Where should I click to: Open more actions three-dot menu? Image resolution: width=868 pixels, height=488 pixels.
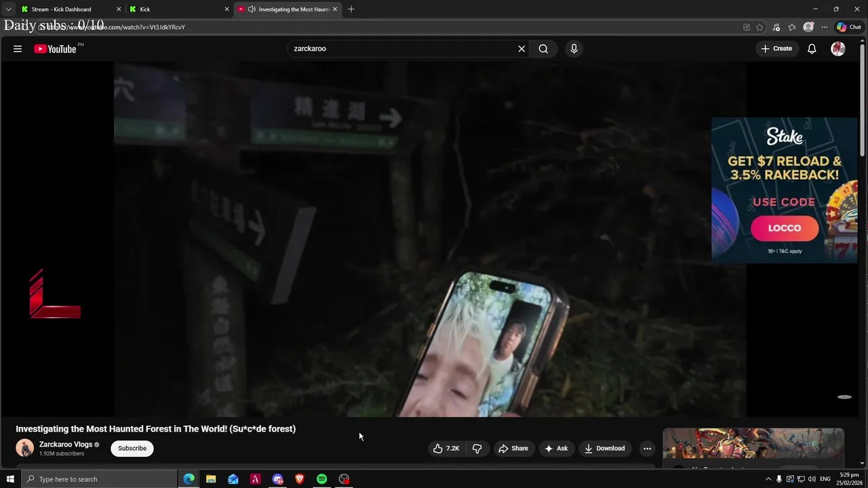pos(647,448)
